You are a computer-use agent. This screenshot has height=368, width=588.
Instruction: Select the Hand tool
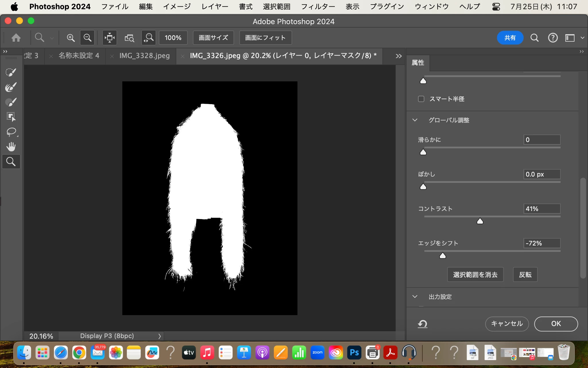(x=11, y=147)
